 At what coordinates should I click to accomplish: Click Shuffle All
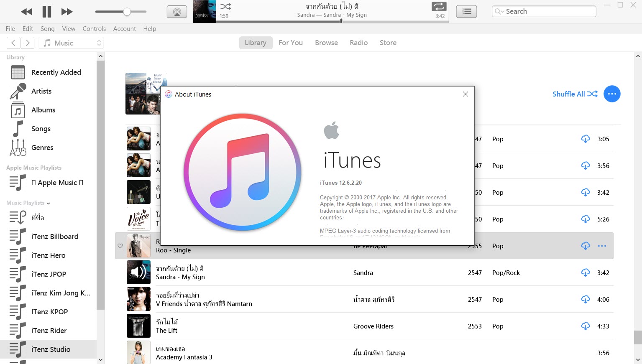[x=575, y=94]
